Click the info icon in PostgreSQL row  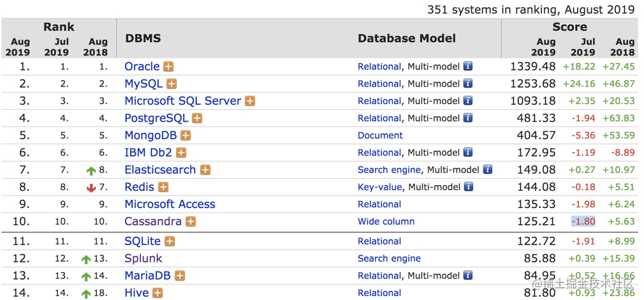point(468,118)
